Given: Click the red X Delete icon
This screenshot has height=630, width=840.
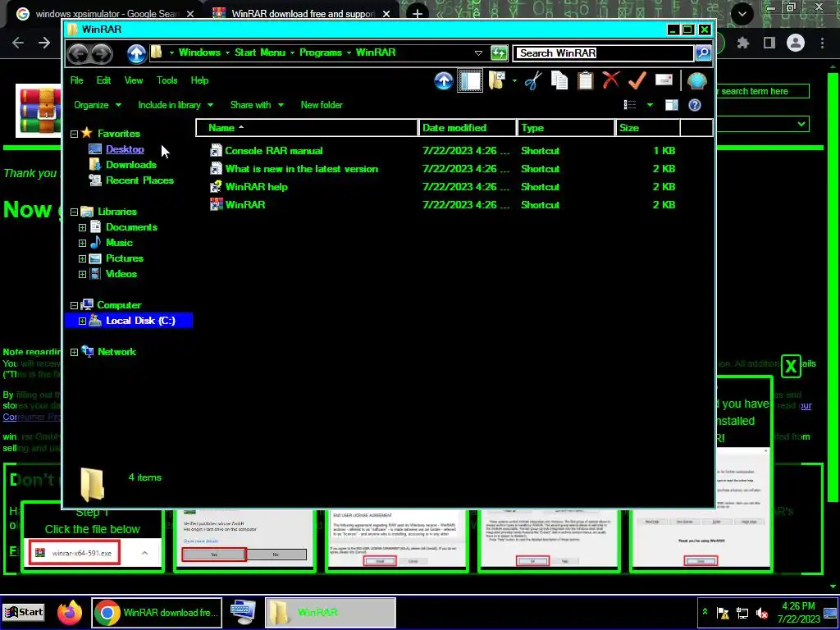Looking at the screenshot, I should click(x=610, y=80).
